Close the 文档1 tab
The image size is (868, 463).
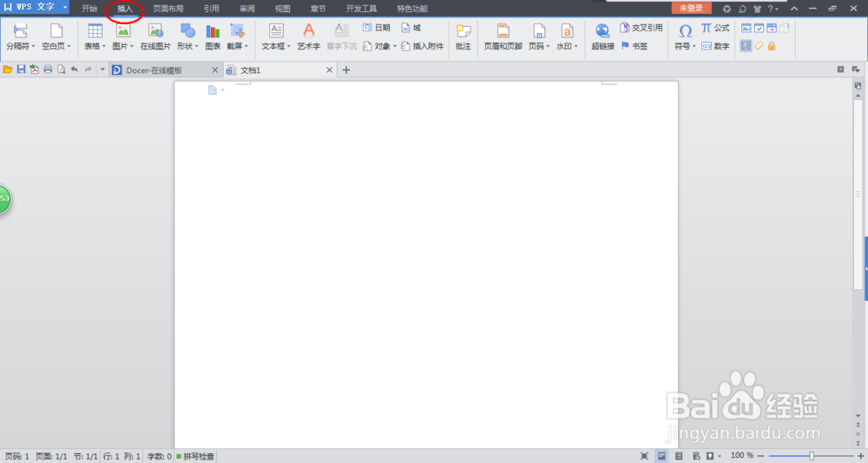[x=329, y=70]
